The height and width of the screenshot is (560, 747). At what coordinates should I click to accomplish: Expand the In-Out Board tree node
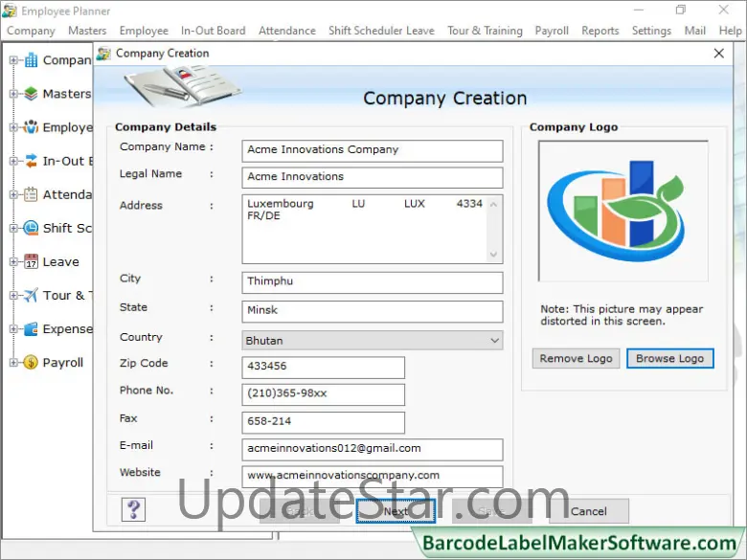pos(13,161)
